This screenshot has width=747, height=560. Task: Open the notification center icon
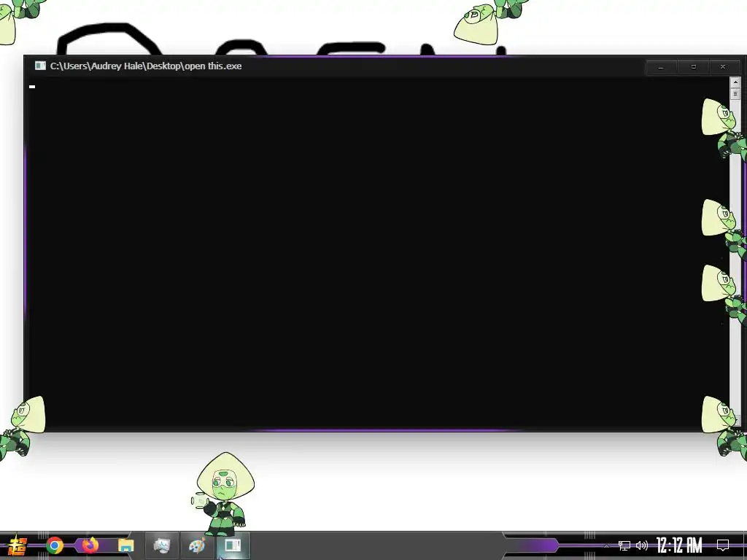point(723,545)
